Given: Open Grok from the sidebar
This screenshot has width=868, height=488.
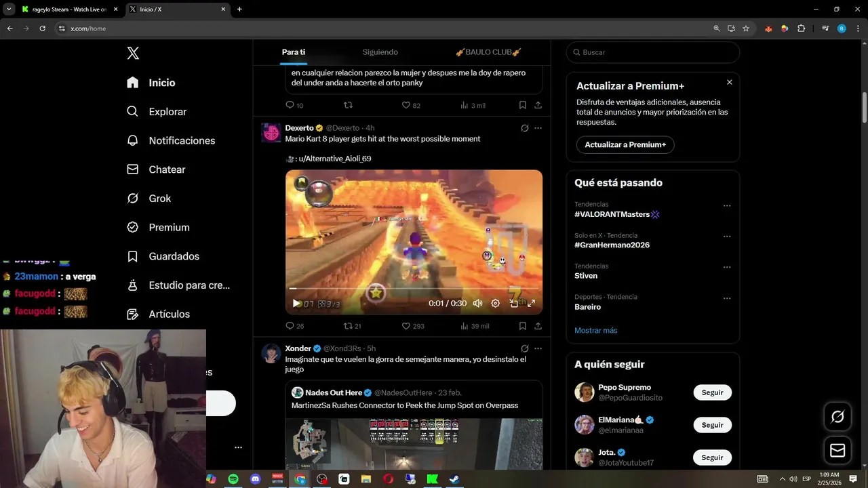Looking at the screenshot, I should 149,199.
